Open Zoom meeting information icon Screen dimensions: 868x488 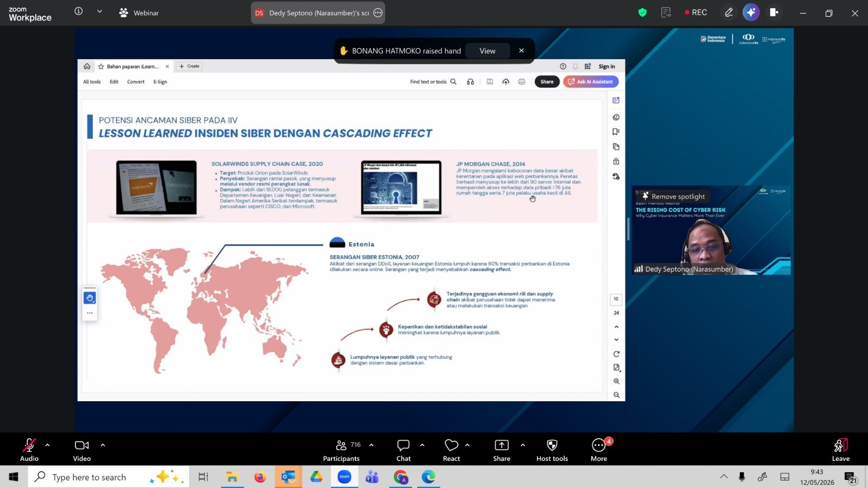tap(79, 11)
